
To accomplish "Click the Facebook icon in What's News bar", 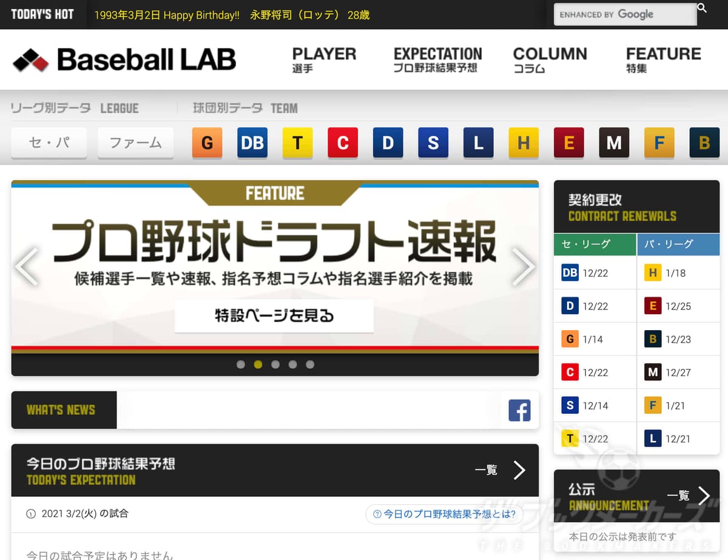I will [x=519, y=410].
